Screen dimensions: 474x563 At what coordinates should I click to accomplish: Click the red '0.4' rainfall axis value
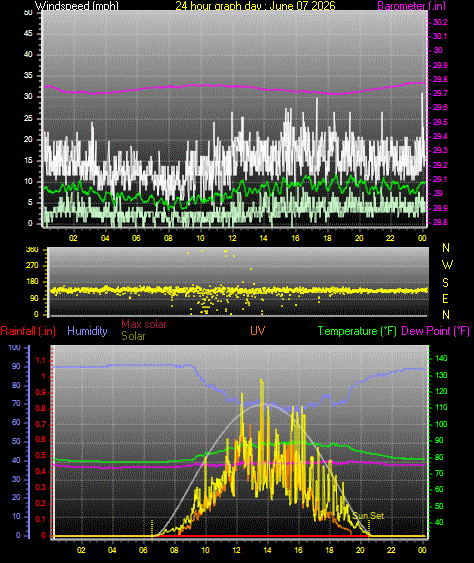40,471
